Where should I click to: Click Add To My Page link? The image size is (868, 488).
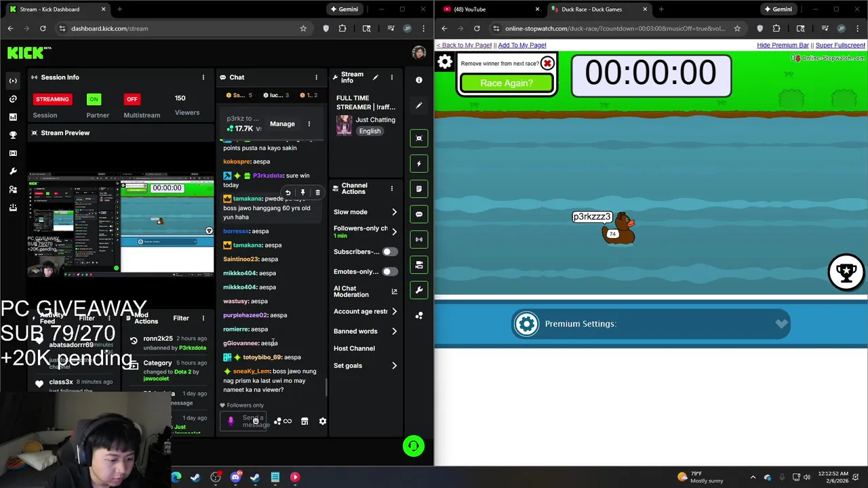tap(521, 45)
